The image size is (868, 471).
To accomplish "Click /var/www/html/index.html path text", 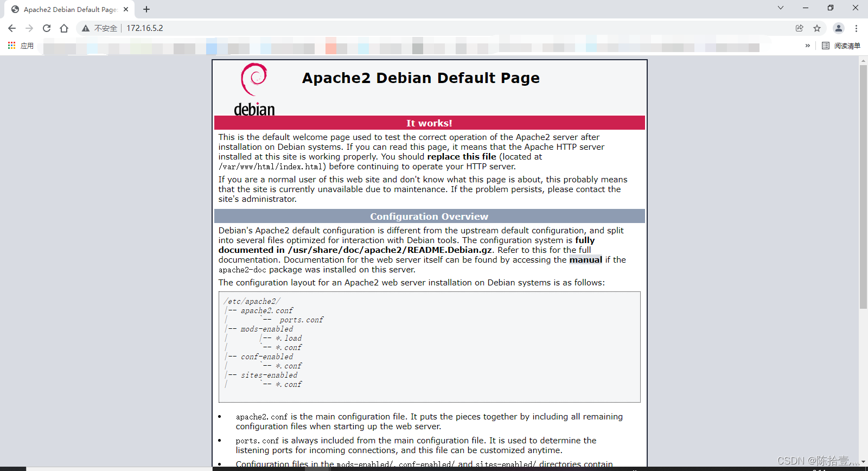I will (x=271, y=167).
